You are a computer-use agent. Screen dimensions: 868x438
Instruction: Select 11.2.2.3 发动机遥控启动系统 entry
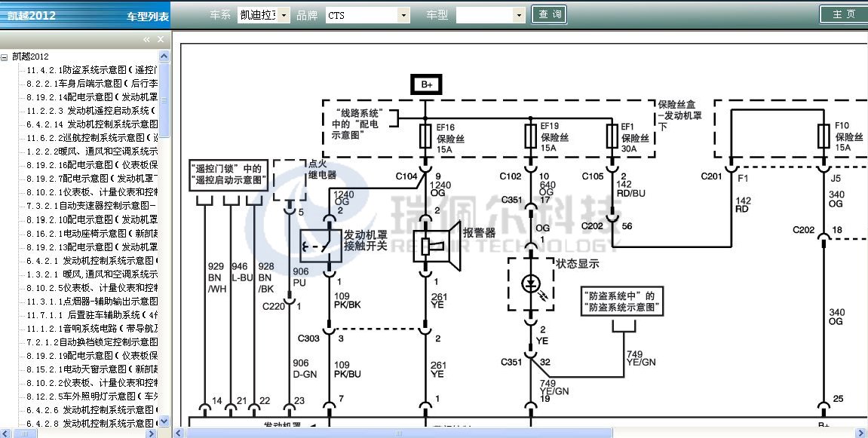[91, 111]
